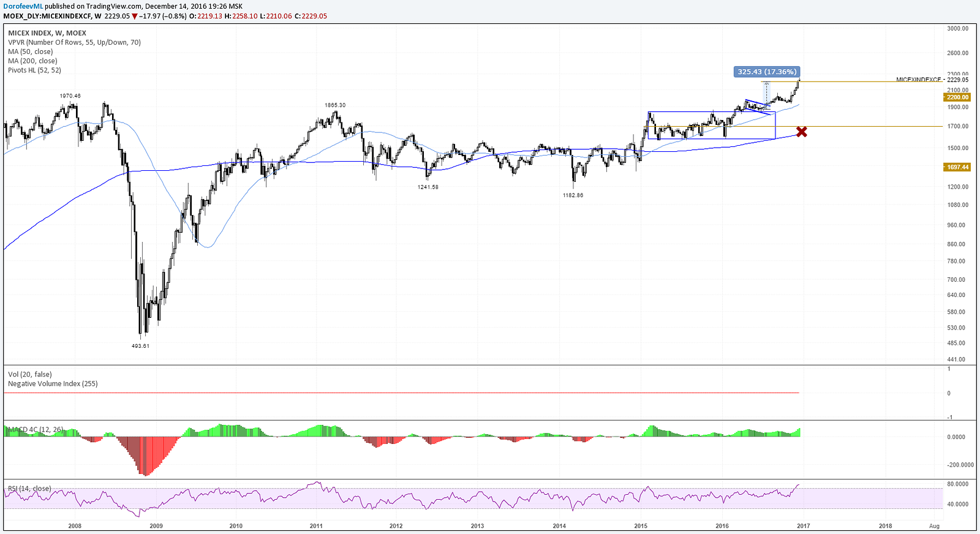The width and height of the screenshot is (980, 534).
Task: Click the open price O:2219.13
Action: [206, 16]
